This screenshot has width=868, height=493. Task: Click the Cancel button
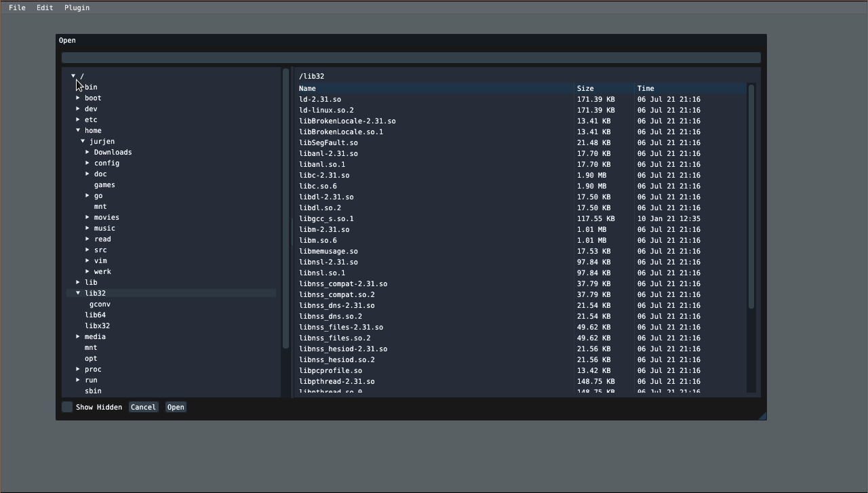pyautogui.click(x=143, y=407)
